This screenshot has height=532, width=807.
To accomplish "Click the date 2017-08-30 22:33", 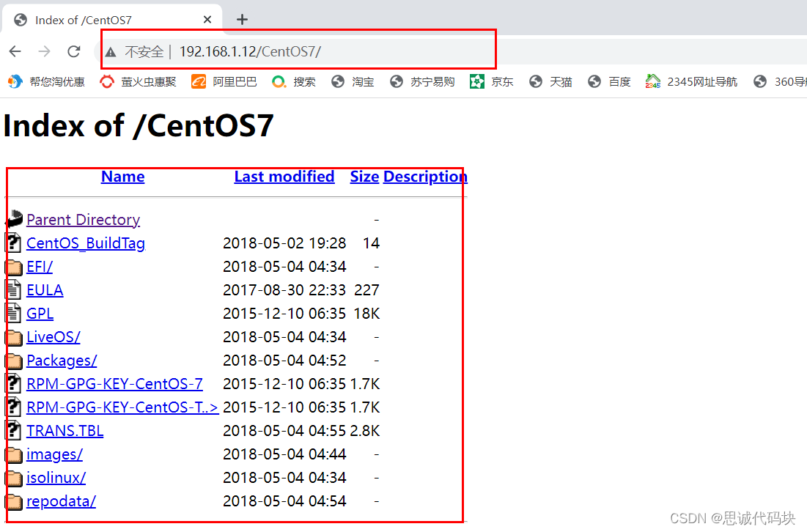I will tap(284, 290).
